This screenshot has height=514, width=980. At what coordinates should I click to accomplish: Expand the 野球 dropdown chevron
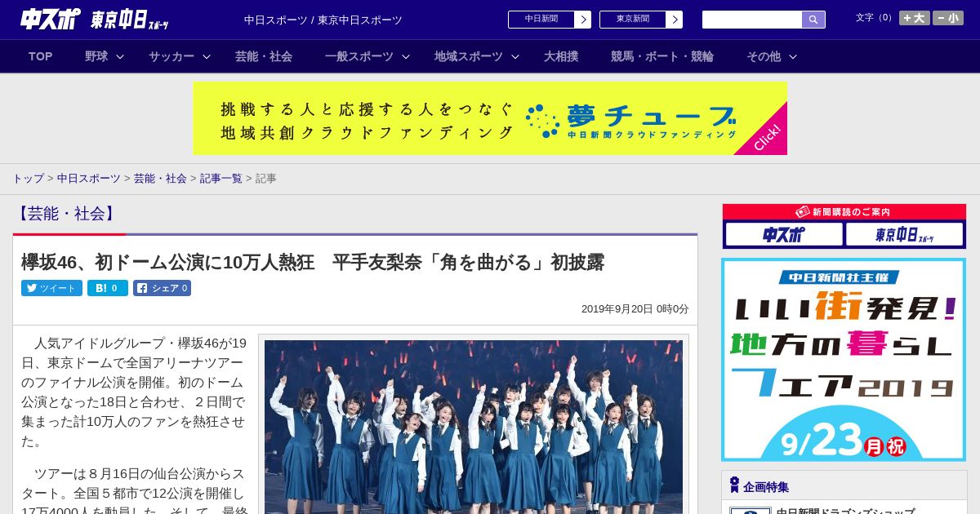coord(120,57)
